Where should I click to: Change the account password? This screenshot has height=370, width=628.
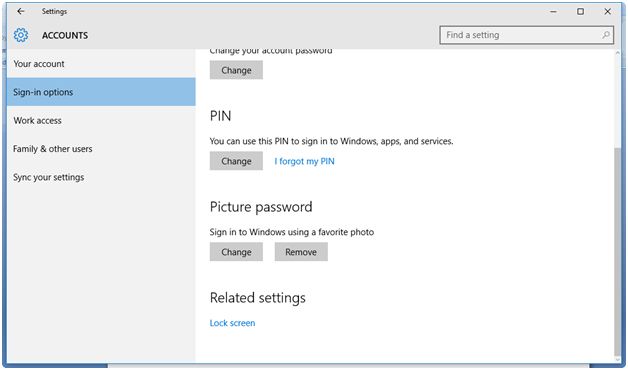[236, 70]
